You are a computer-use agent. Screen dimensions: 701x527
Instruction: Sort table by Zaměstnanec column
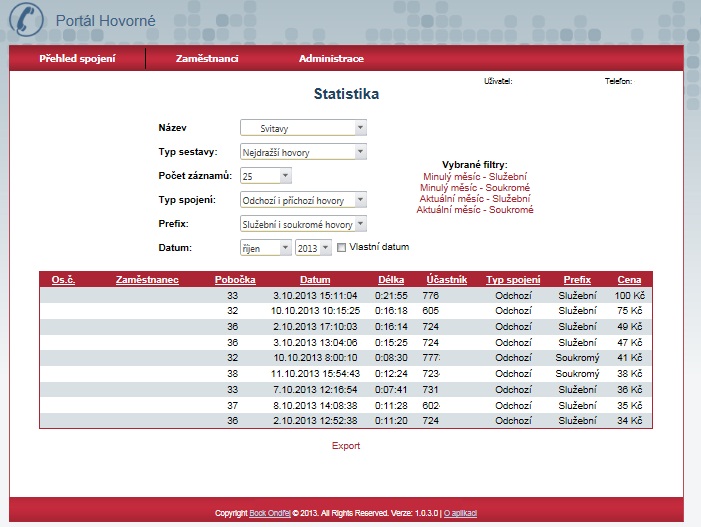(x=147, y=280)
